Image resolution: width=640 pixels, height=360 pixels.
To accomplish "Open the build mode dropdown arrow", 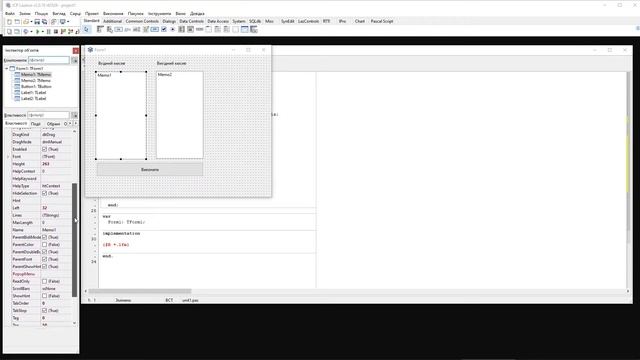I will (x=31, y=31).
